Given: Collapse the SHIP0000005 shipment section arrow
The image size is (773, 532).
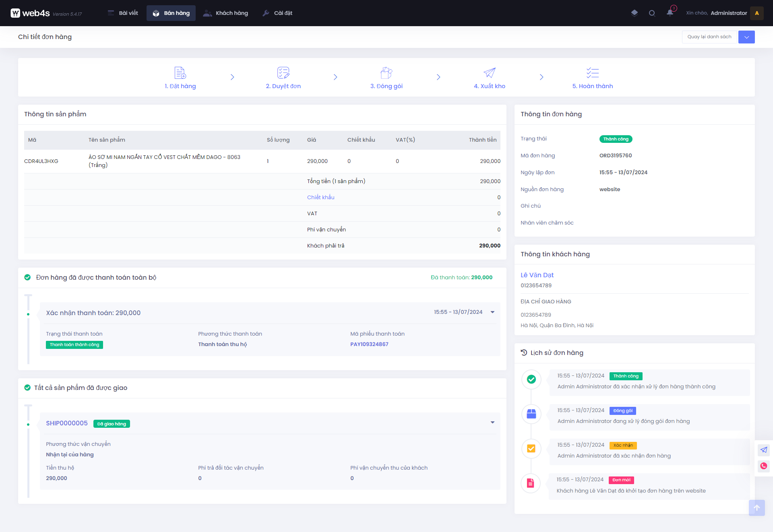Looking at the screenshot, I should coord(492,423).
